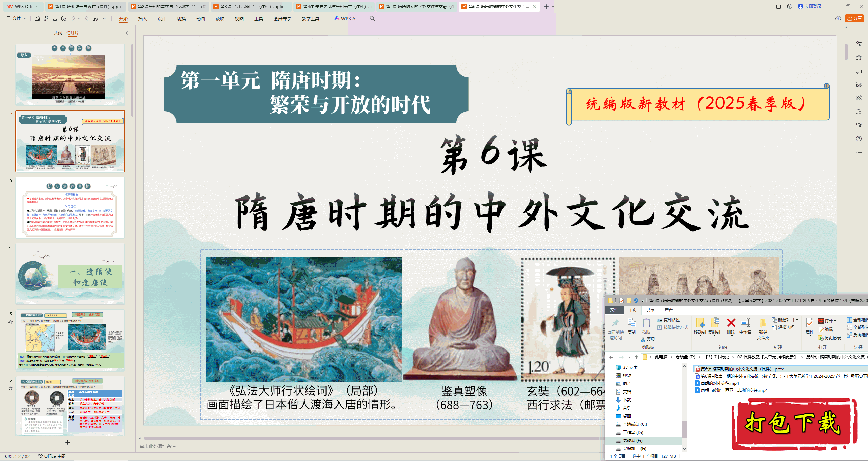Select the 开始 ribbon tab
The image size is (868, 461).
point(123,19)
